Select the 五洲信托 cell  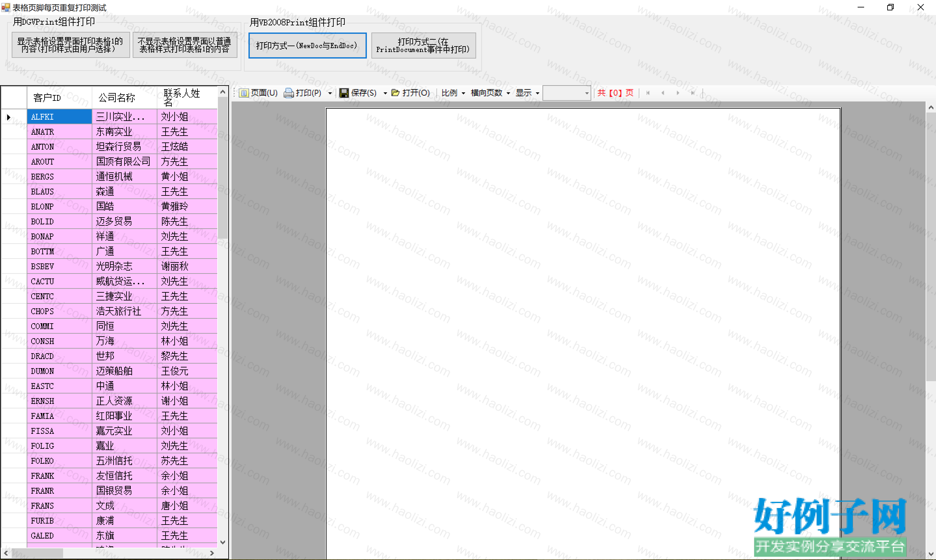125,461
